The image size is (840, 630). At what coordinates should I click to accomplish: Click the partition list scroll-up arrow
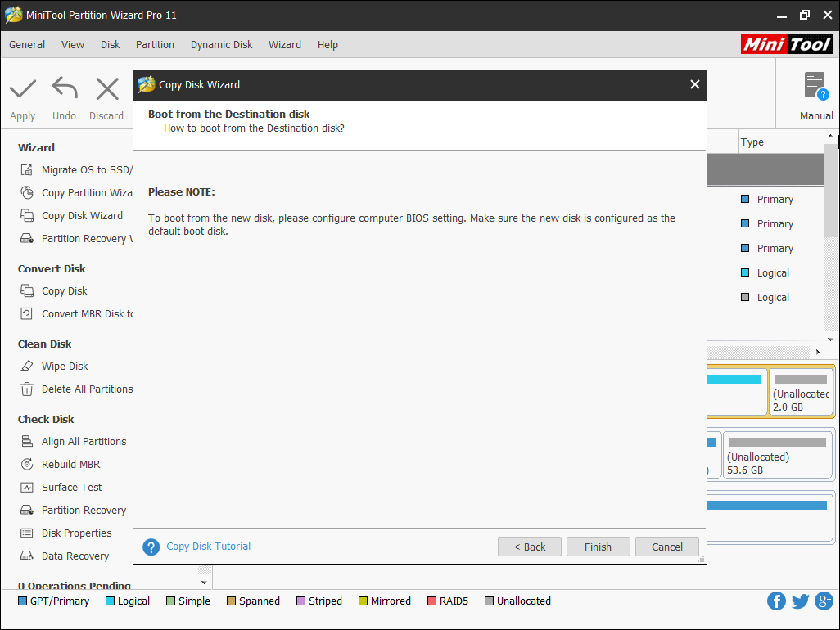click(x=830, y=136)
